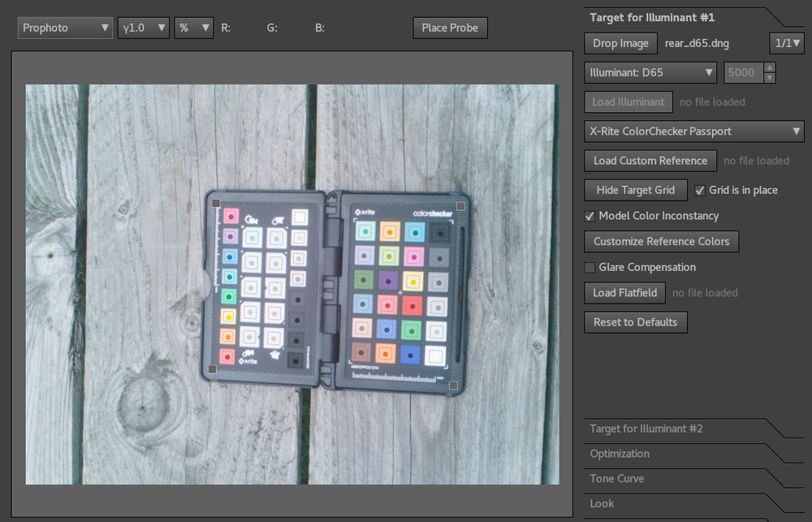The width and height of the screenshot is (812, 522).
Task: Open the Look tab
Action: pyautogui.click(x=602, y=503)
